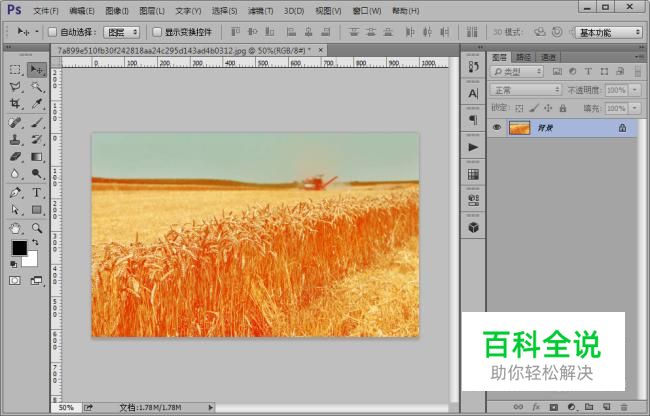Screen dimensions: 650x416
Task: Click the black foreground color swatch
Action: [19, 248]
